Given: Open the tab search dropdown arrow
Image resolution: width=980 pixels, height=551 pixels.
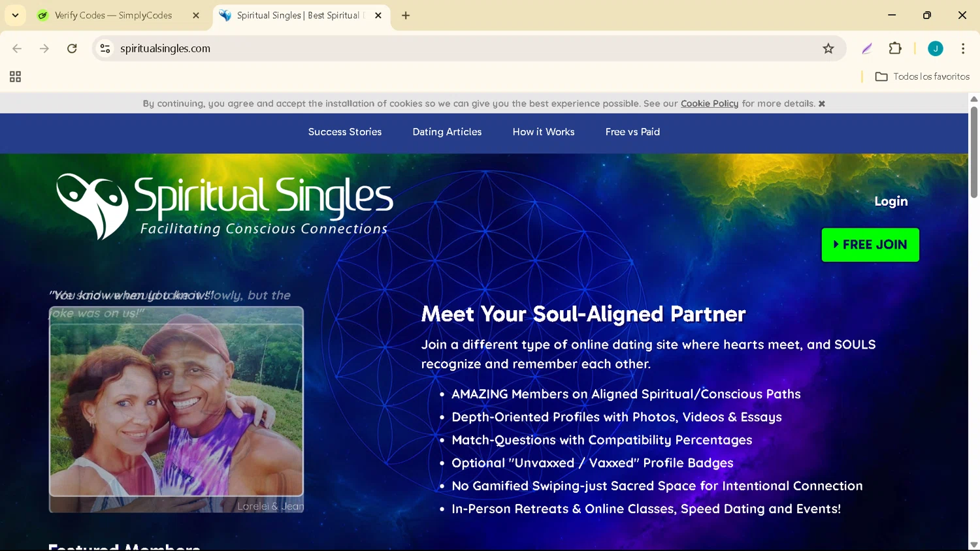Looking at the screenshot, I should 15,15.
